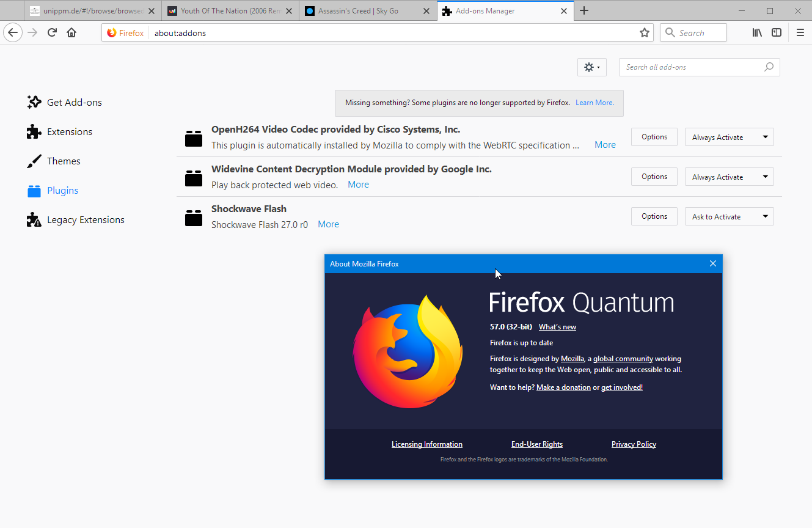Close the Youth Of The Nation tab

pos(290,11)
